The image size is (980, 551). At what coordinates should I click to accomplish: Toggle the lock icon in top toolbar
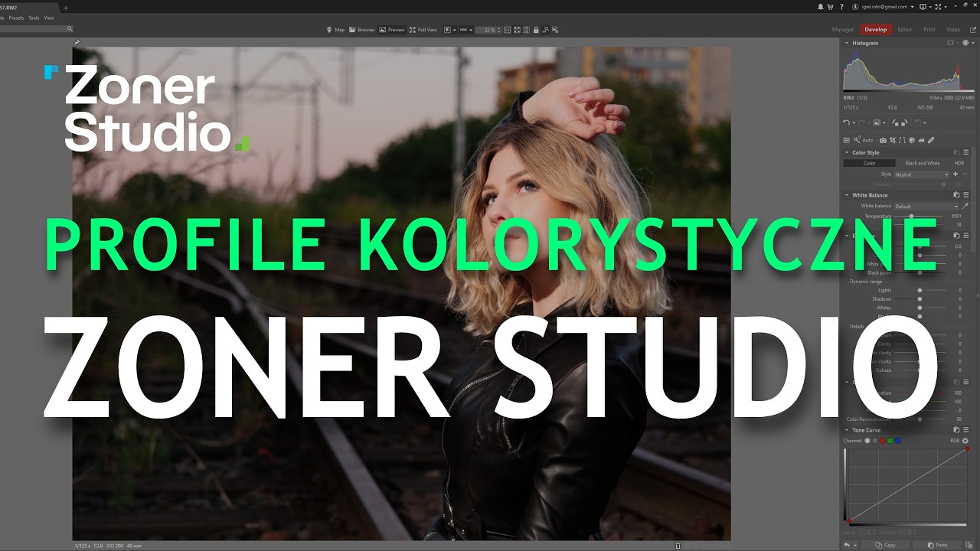536,30
